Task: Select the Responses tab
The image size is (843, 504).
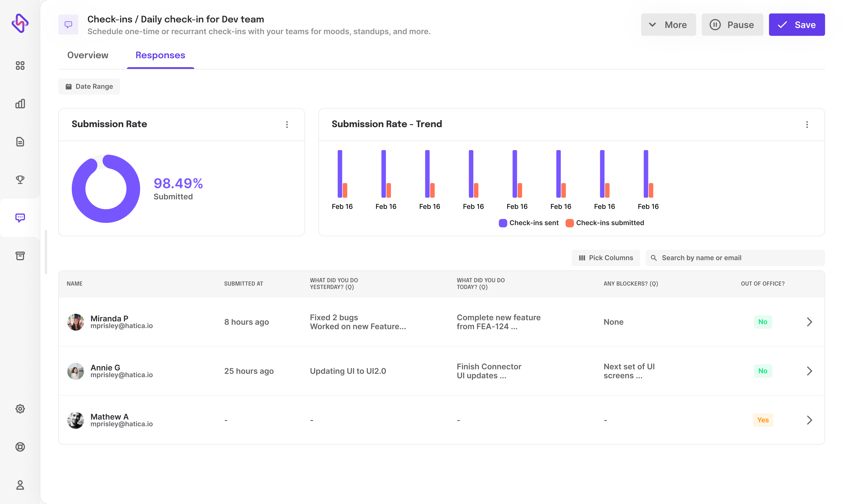Action: (160, 55)
